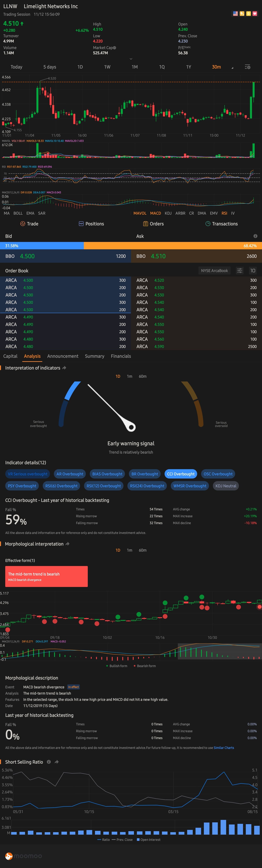Select 60m under Interpretation of indicators
Screen dimensions: 262x868
143,376
